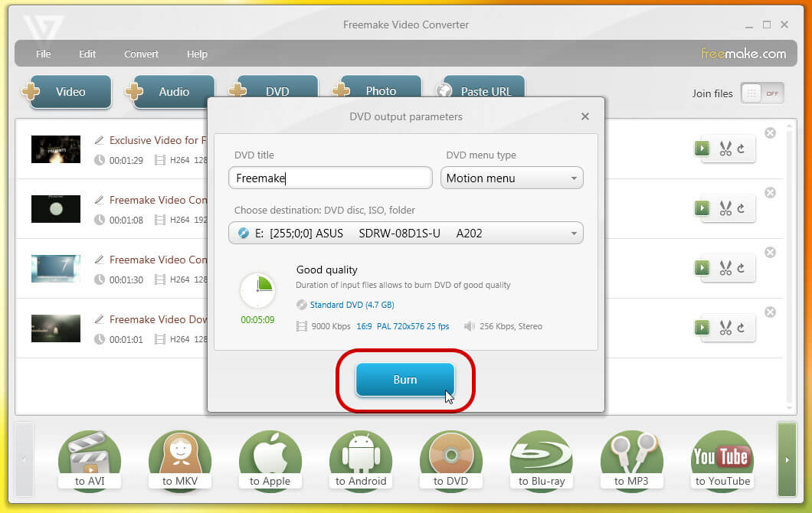Remove the 00:01:01 video from list
Screen dimensions: 812x513
click(x=771, y=312)
